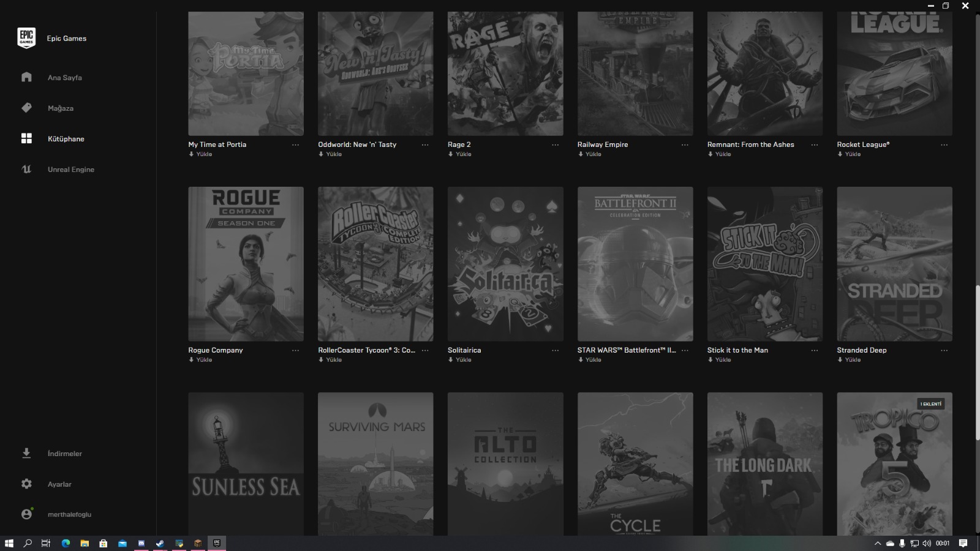980x551 pixels.
Task: Click download arrow under Rocket League
Action: [840, 154]
